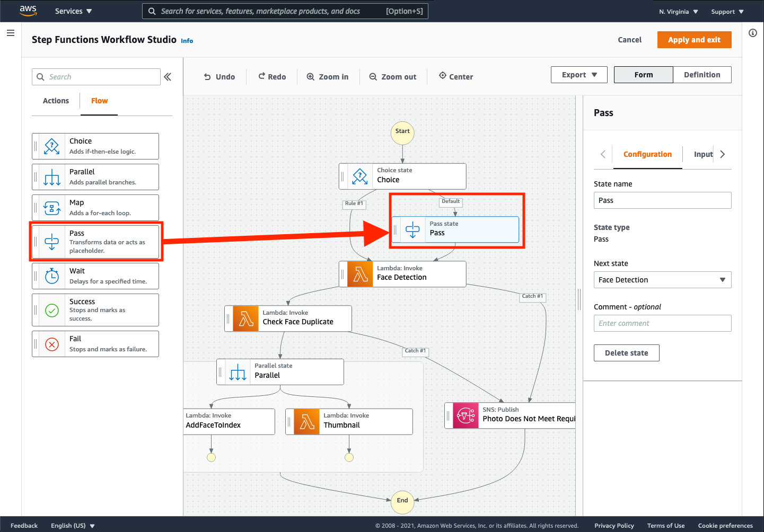Open the N. Virginia region dropdown
Image resolution: width=764 pixels, height=532 pixels.
pos(679,12)
